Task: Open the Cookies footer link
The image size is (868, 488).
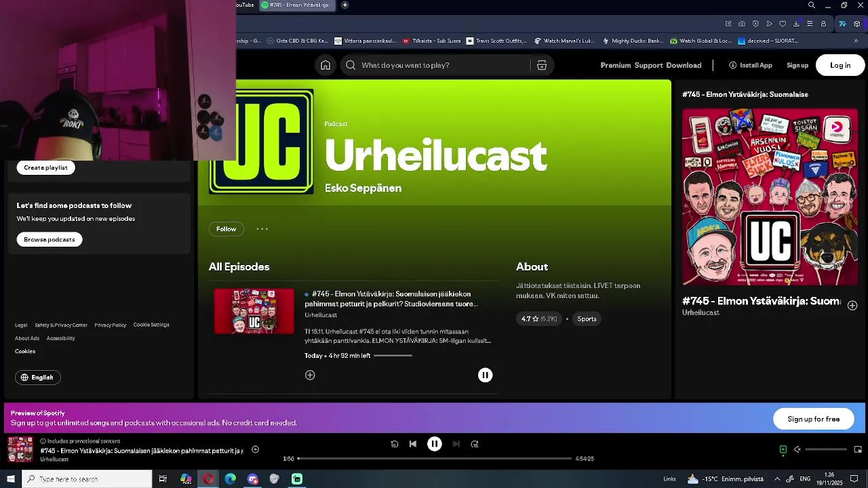Action: pyautogui.click(x=25, y=351)
